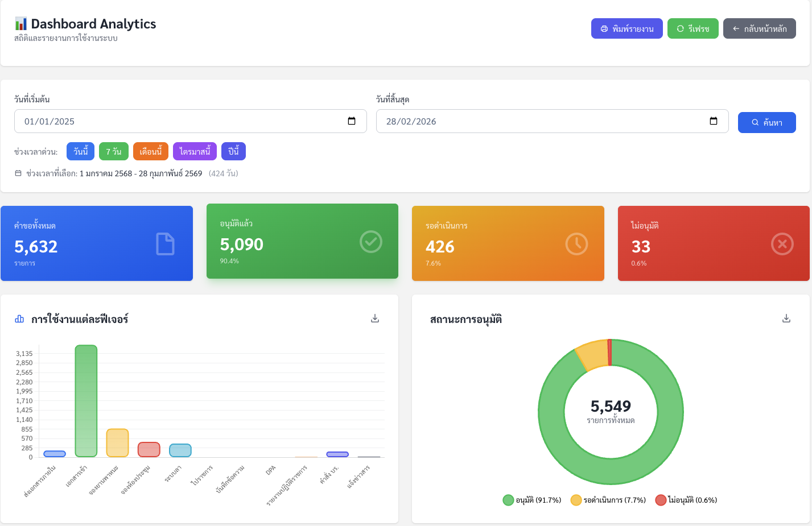
Task: Click inside the วันที่เริ่มต้น date field
Action: [x=171, y=121]
